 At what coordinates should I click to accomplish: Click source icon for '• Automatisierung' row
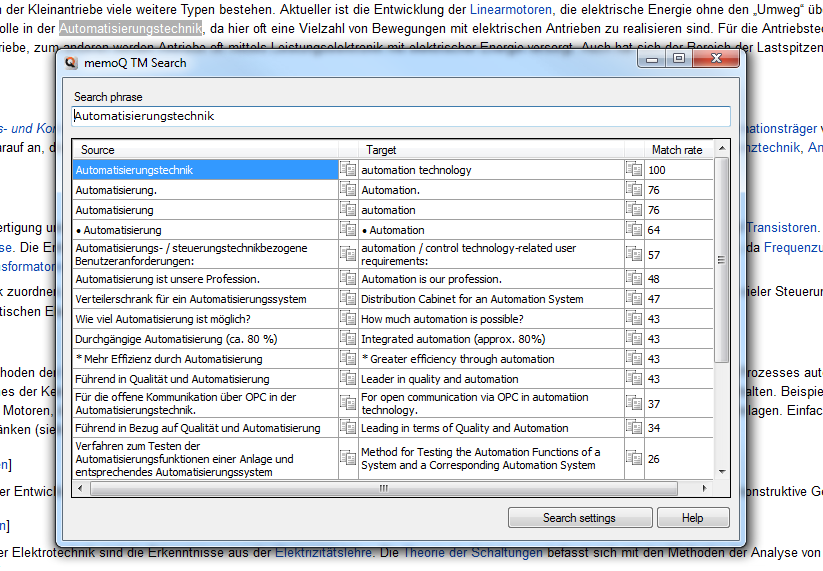click(x=348, y=229)
